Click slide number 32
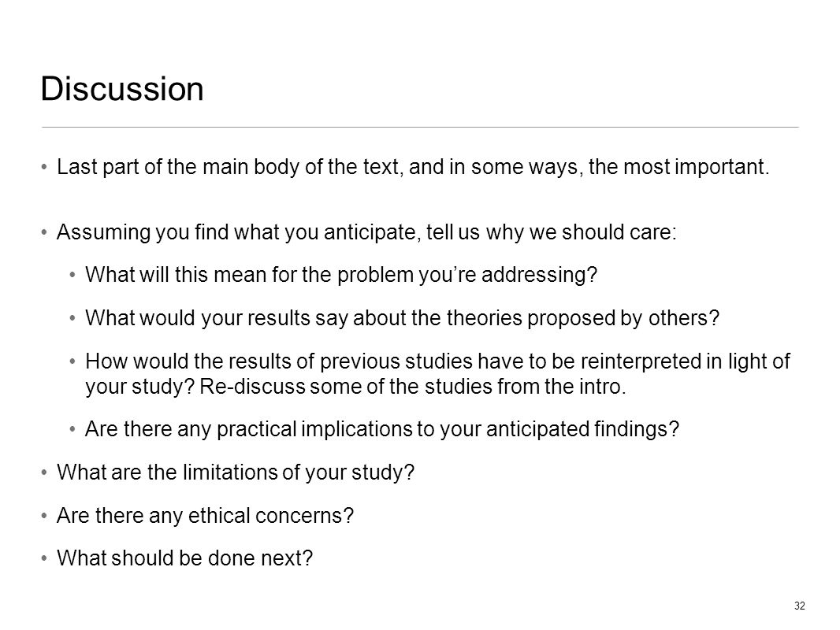The image size is (840, 630). click(x=799, y=606)
